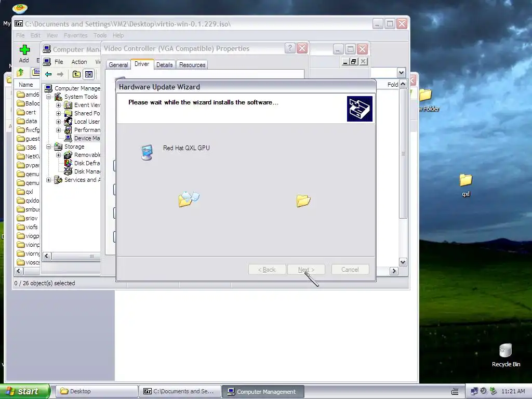
Task: Expand the Performance Logs tree node
Action: tap(58, 130)
